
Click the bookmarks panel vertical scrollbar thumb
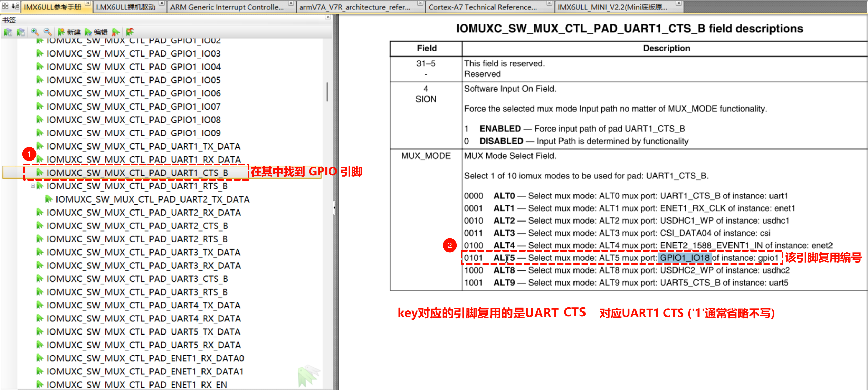tap(327, 92)
